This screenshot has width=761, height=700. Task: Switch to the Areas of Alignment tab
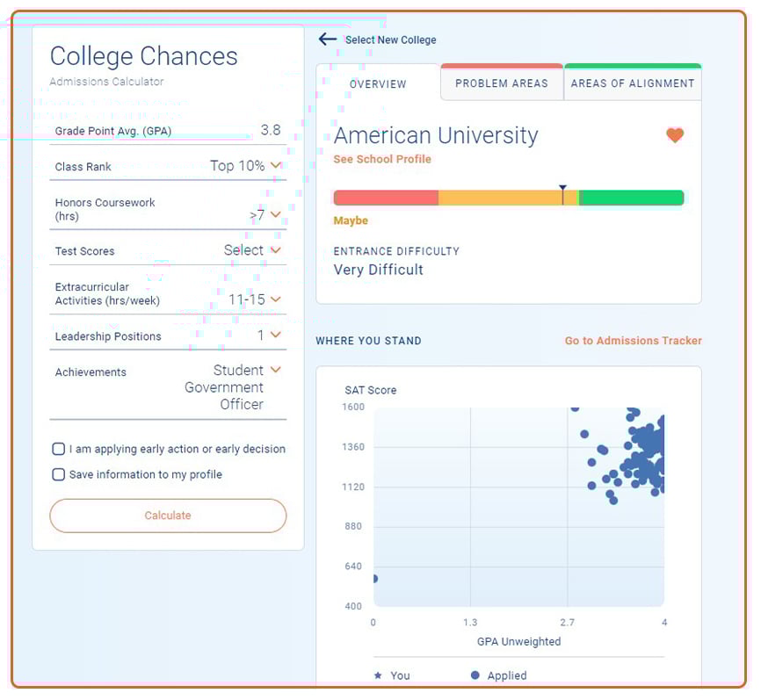(631, 83)
